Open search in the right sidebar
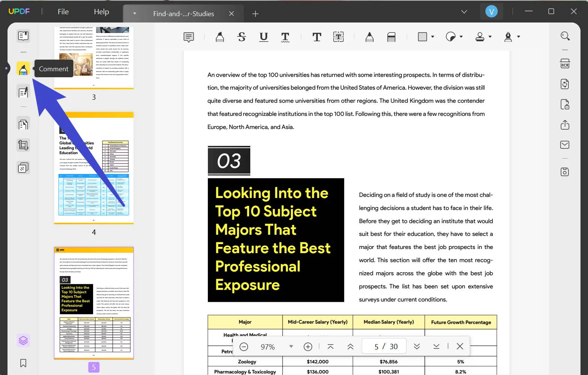Screen dimensions: 588x375 (565, 36)
